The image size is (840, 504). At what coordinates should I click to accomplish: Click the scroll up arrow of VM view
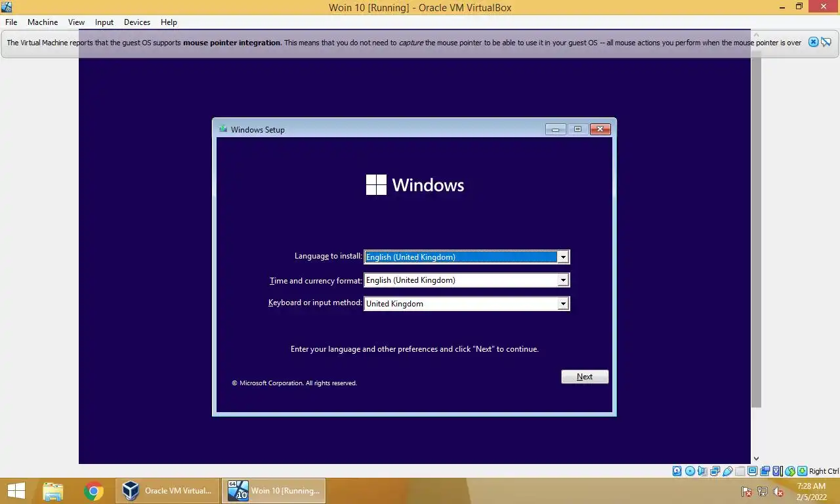[756, 33]
